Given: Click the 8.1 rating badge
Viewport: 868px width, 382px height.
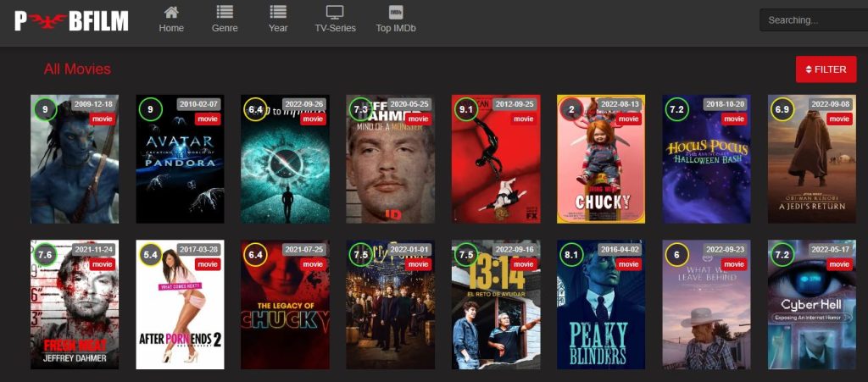Looking at the screenshot, I should tap(571, 255).
